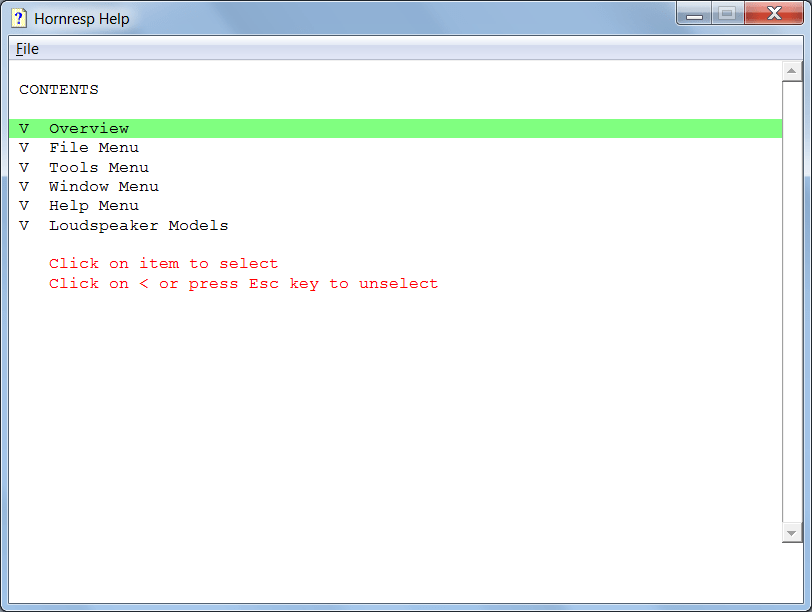Select the Window Menu contents item

pos(104,186)
